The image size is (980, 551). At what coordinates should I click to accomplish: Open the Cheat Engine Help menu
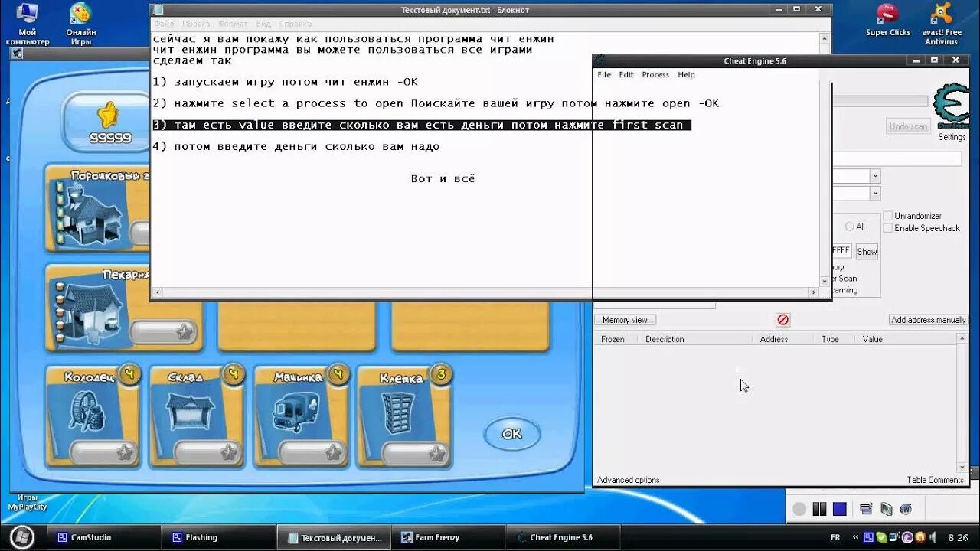[686, 74]
